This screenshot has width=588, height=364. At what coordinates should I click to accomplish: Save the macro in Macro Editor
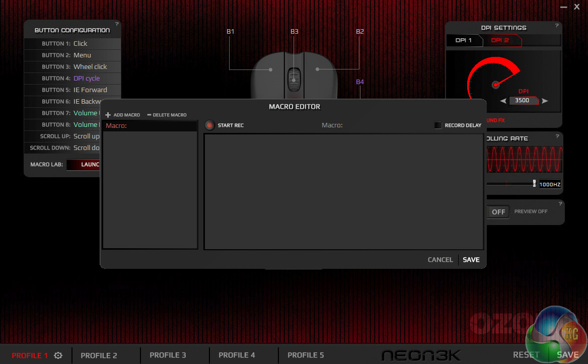click(471, 260)
